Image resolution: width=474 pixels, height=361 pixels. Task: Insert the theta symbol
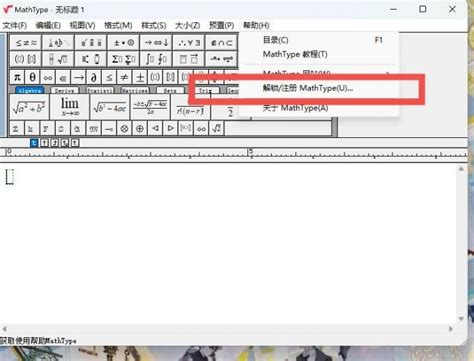[x=32, y=77]
